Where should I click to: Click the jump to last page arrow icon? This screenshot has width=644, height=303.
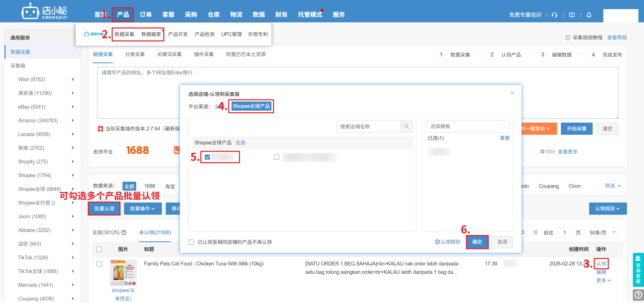click(x=535, y=232)
